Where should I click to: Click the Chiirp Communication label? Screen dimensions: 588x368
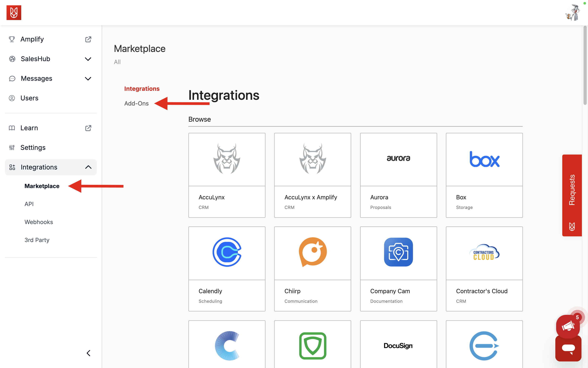301,301
